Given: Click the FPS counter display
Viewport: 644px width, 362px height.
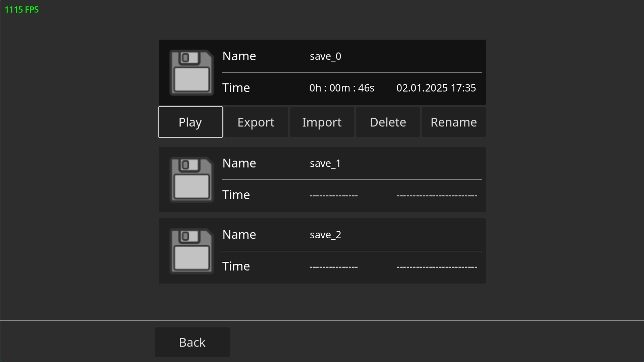Looking at the screenshot, I should (22, 10).
